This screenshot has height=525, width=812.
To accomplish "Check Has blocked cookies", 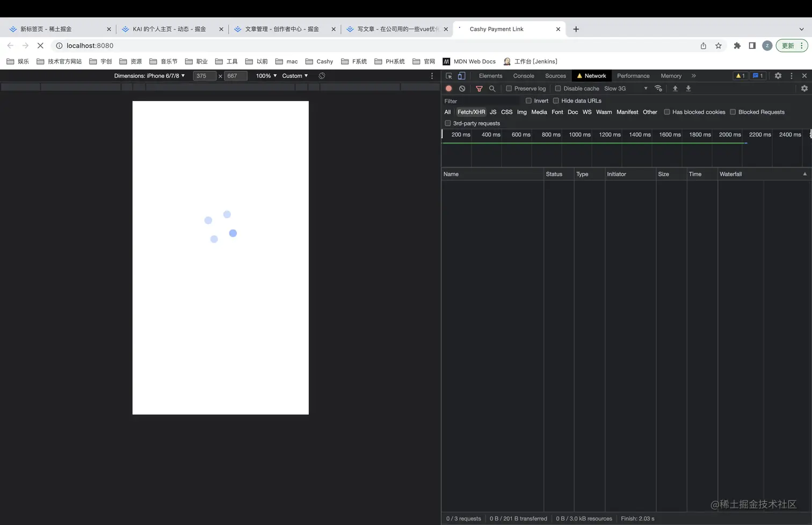I will [667, 112].
